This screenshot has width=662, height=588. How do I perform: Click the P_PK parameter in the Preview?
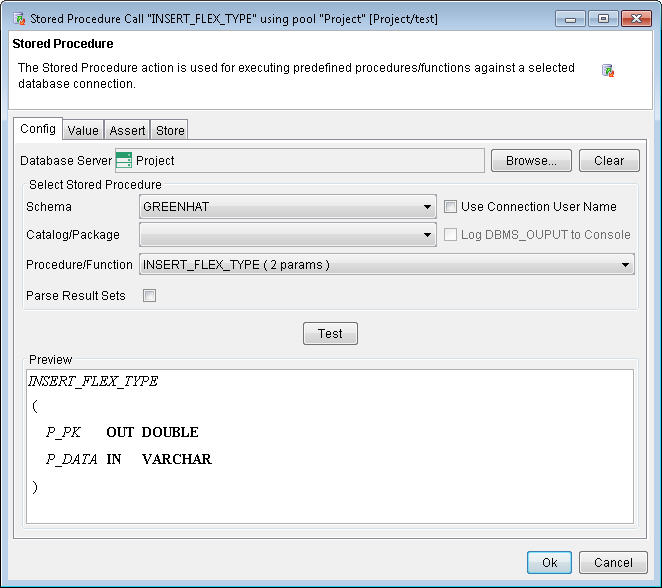pyautogui.click(x=63, y=432)
